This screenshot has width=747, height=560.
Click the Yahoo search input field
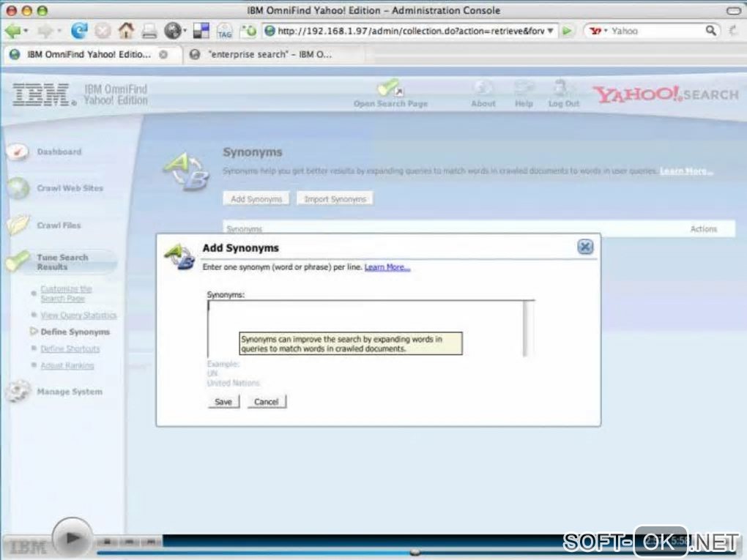click(656, 31)
